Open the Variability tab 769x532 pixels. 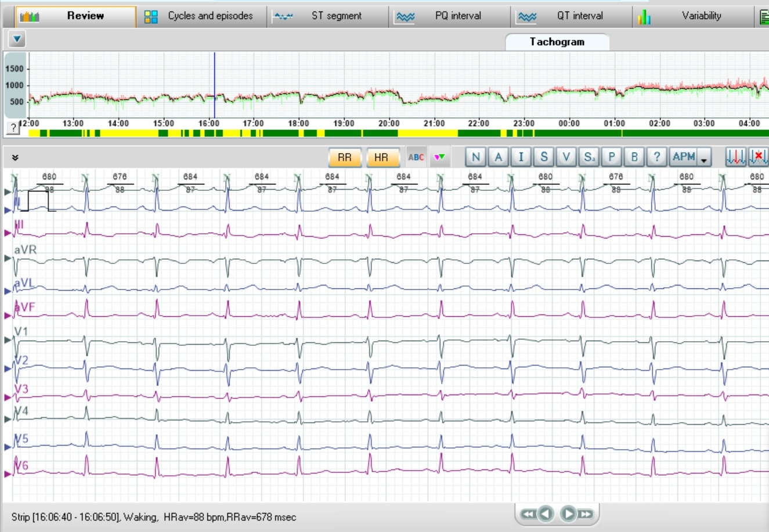click(692, 16)
